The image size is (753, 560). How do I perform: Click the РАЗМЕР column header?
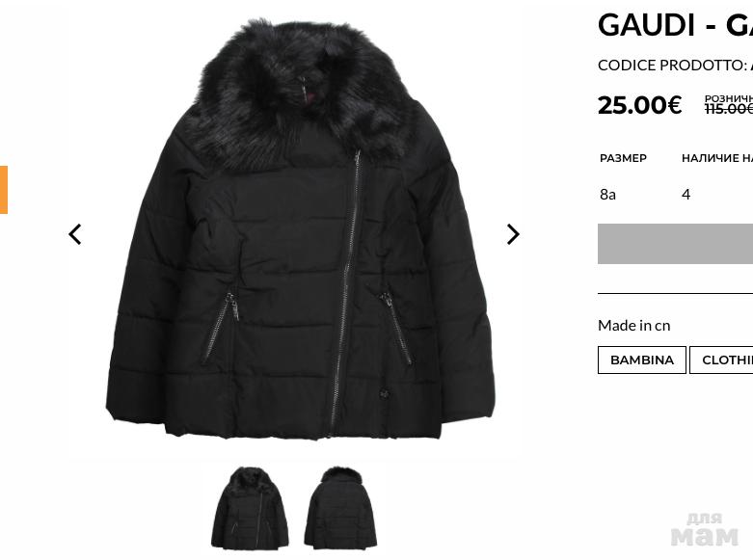624,158
